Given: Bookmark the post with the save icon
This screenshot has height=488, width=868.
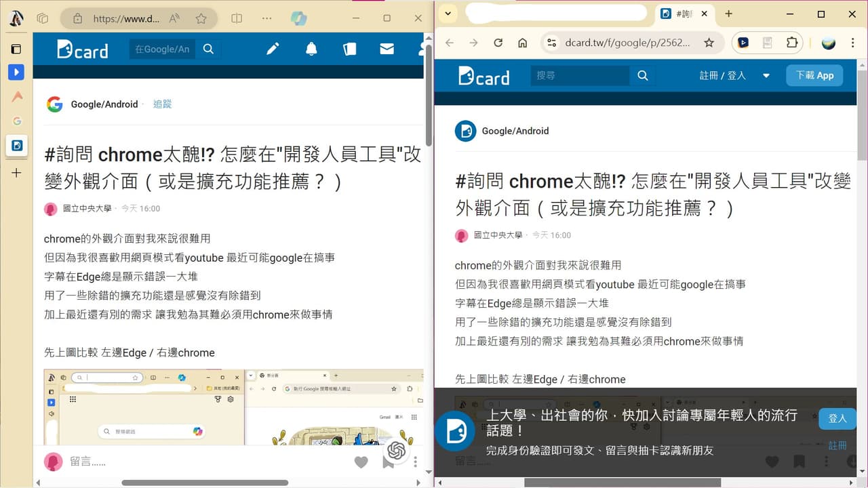Looking at the screenshot, I should pos(799,462).
